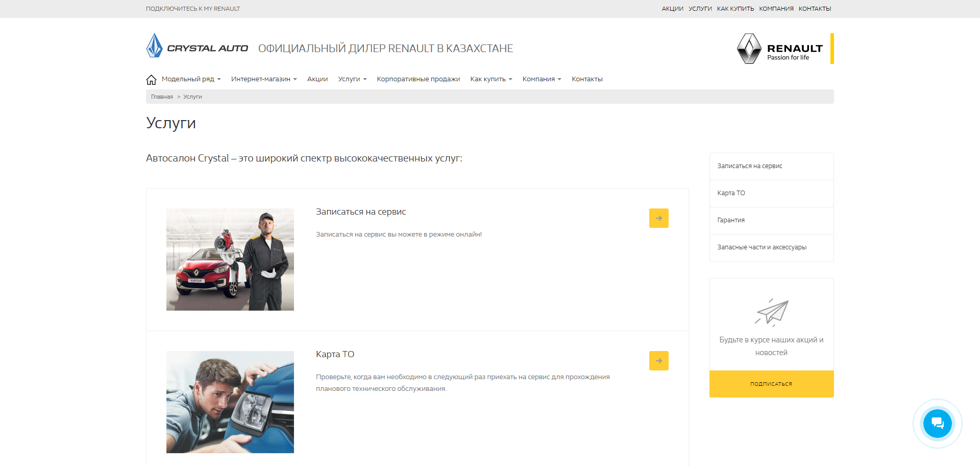
Task: Click АКЦИИ in the top bar
Action: point(672,9)
